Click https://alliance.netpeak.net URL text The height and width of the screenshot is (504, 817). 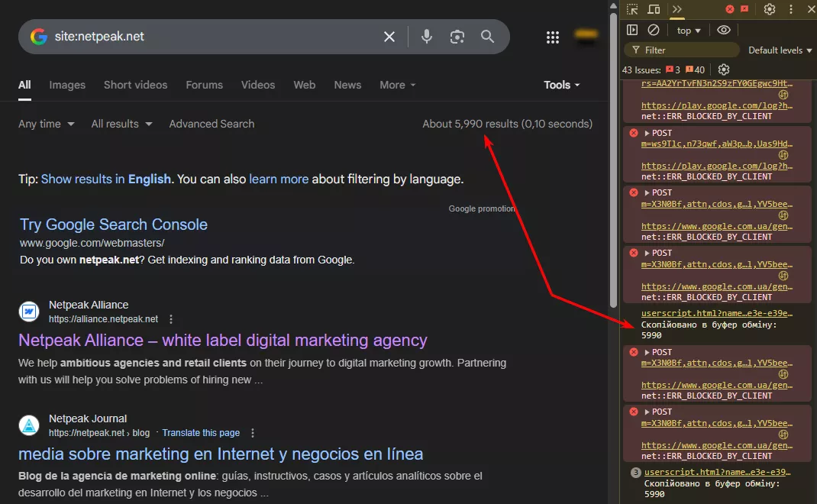point(103,319)
